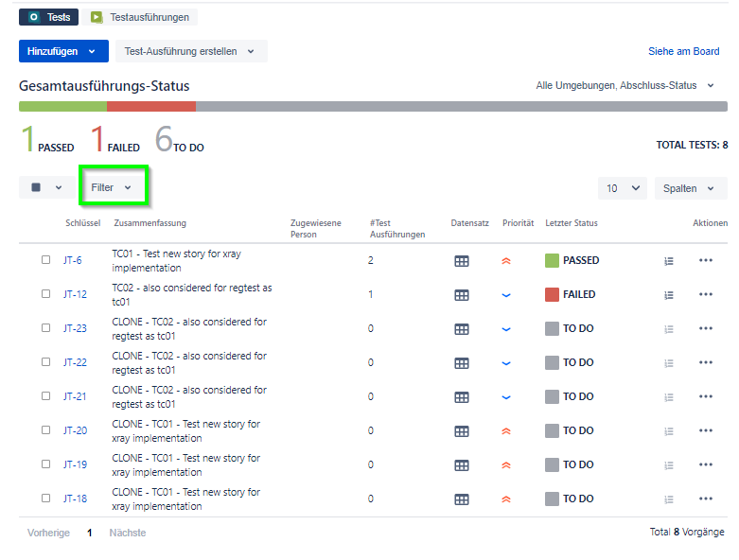Open dataset icon for JT-19 row

(x=462, y=465)
